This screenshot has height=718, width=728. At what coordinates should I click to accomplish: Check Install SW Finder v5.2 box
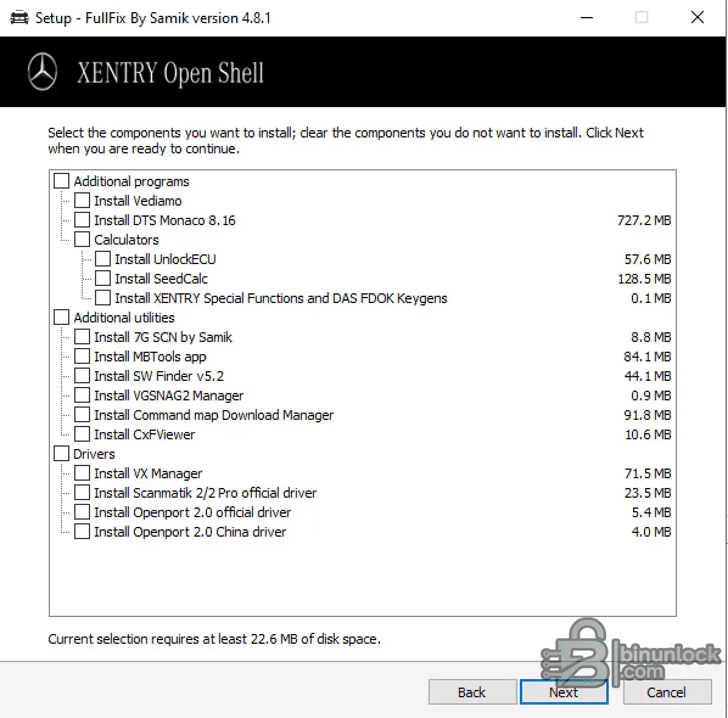82,376
